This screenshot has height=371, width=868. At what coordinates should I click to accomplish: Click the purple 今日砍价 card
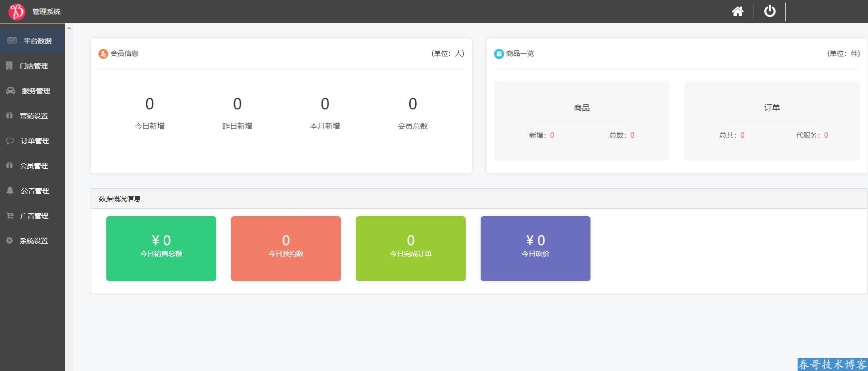[536, 248]
